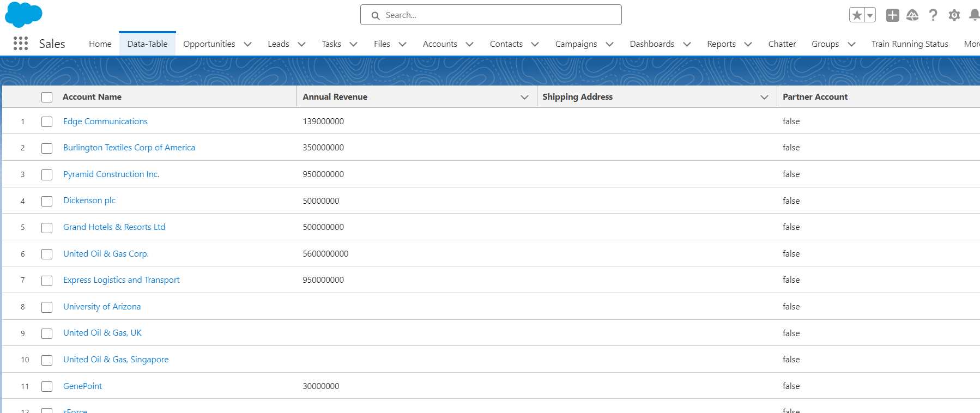Screen dimensions: 980x413
Task: Click the 30000000 revenue cell for GenePoint
Action: click(x=321, y=386)
